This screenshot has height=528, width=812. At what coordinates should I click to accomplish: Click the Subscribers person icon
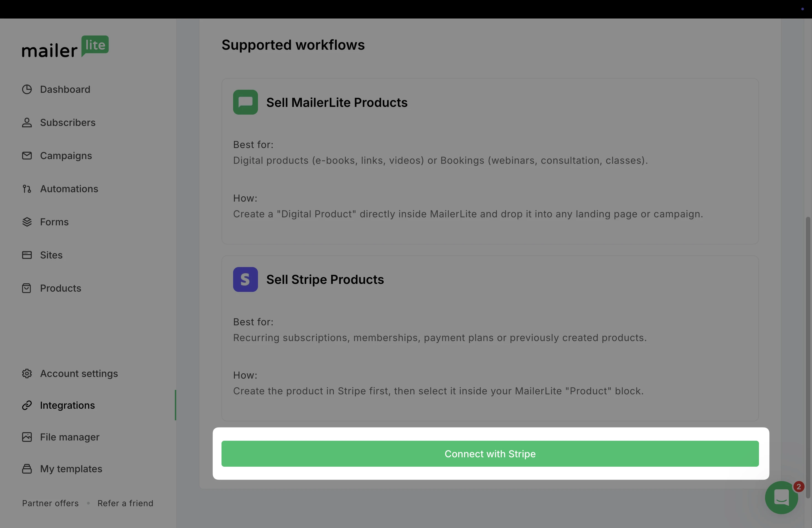[x=27, y=122]
